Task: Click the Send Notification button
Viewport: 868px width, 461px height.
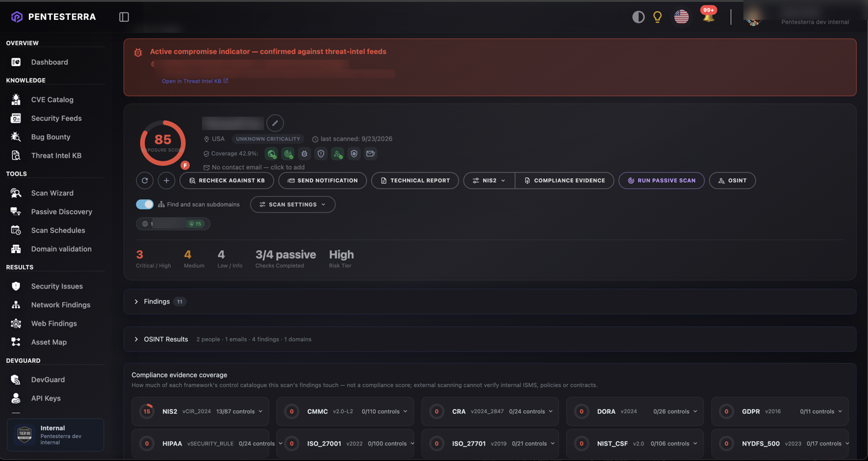Action: (x=322, y=181)
